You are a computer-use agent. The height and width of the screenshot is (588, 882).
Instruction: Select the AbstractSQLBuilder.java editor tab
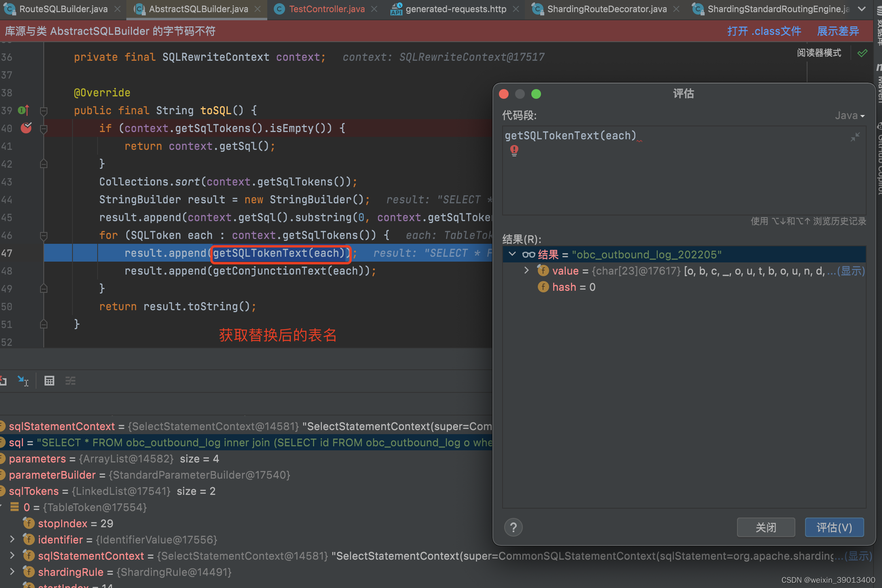point(198,9)
